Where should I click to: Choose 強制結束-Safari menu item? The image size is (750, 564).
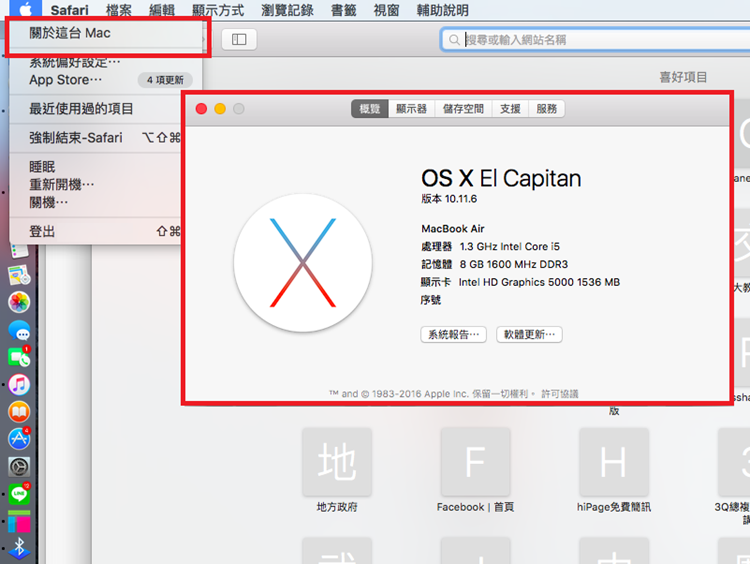point(106,138)
